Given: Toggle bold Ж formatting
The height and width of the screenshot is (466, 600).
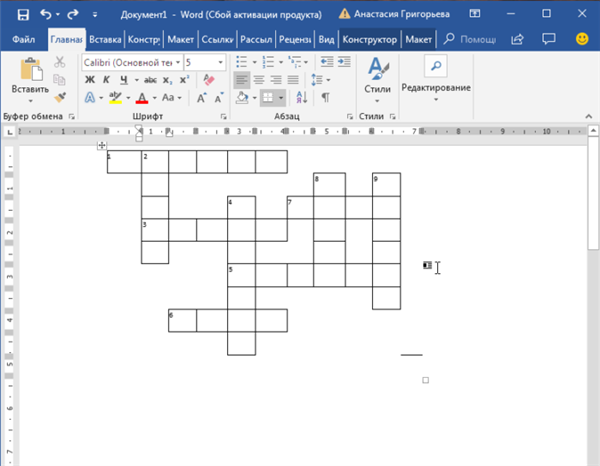Looking at the screenshot, I should tap(90, 80).
